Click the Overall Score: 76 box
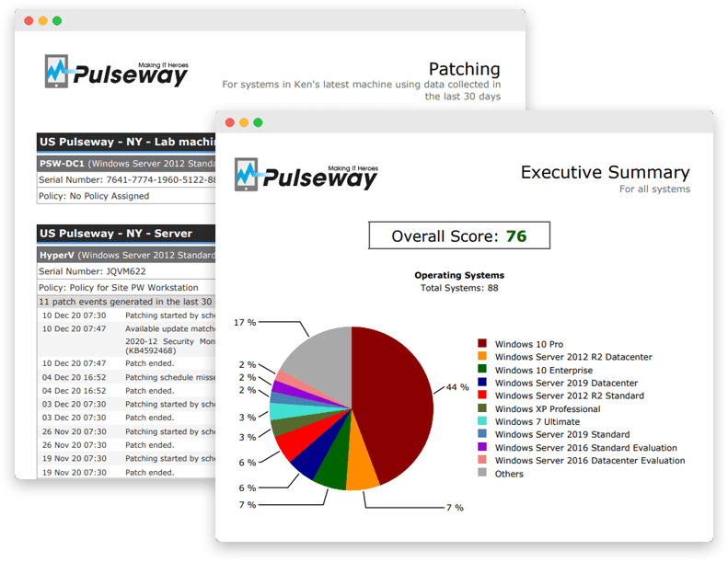 459,235
